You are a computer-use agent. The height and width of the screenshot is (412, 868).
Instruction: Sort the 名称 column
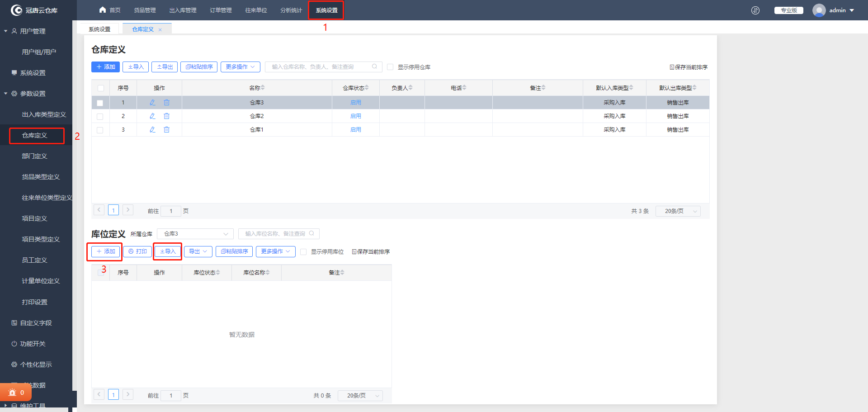263,88
